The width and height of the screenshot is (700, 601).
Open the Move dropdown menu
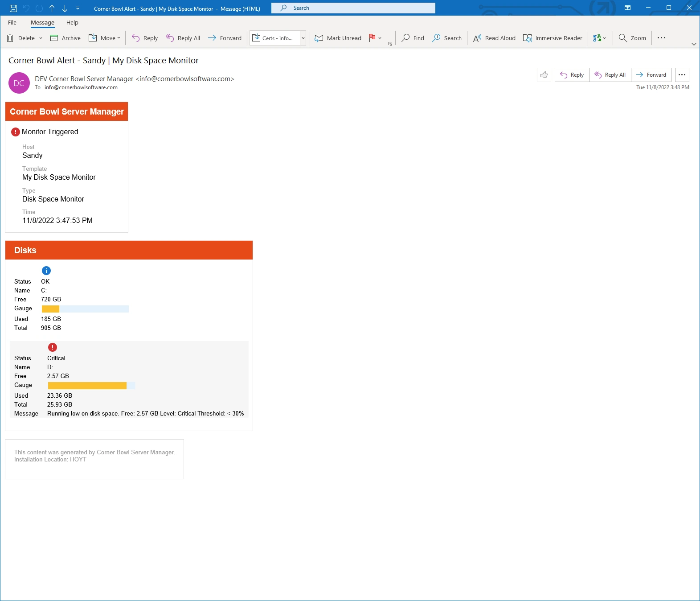105,38
